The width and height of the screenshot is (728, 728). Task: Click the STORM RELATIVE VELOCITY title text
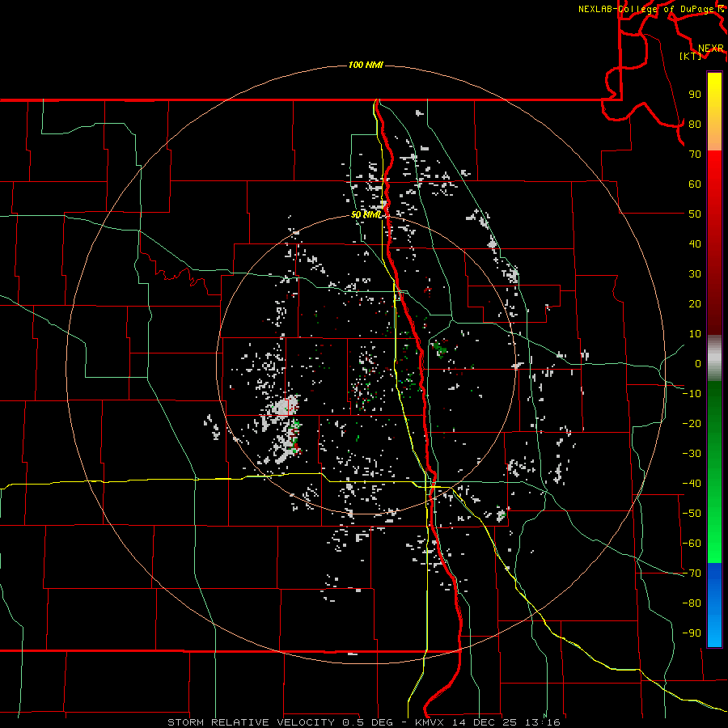coord(251,722)
